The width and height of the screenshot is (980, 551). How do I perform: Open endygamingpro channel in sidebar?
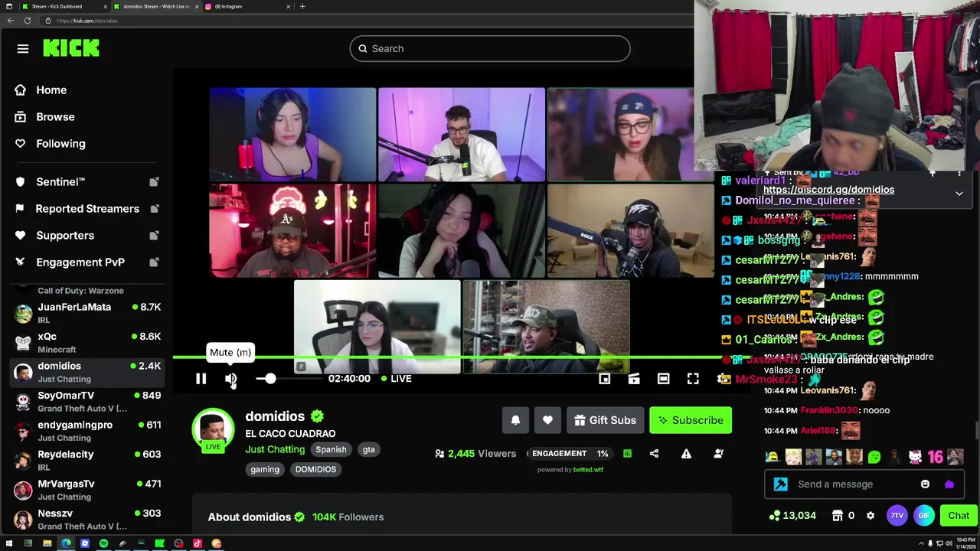point(86,431)
